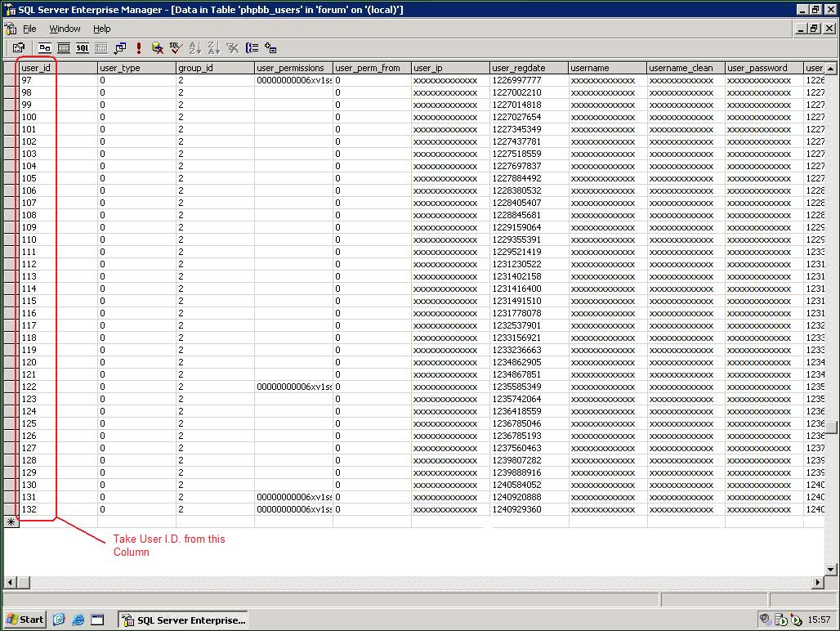The image size is (840, 631).
Task: Click the Properties icon at toolbar start
Action: click(19, 48)
